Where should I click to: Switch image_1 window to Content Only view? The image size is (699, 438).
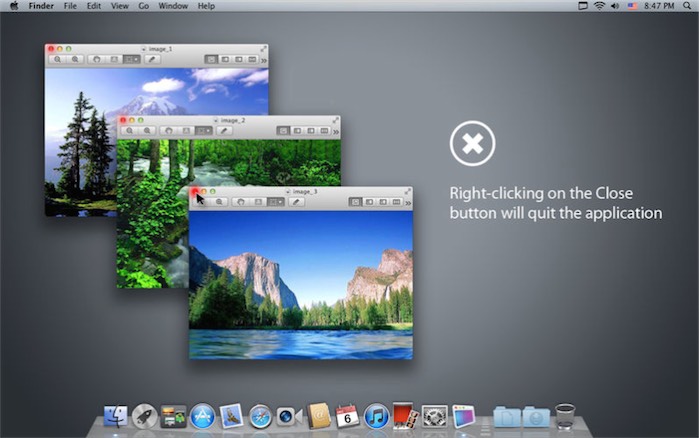(x=211, y=59)
